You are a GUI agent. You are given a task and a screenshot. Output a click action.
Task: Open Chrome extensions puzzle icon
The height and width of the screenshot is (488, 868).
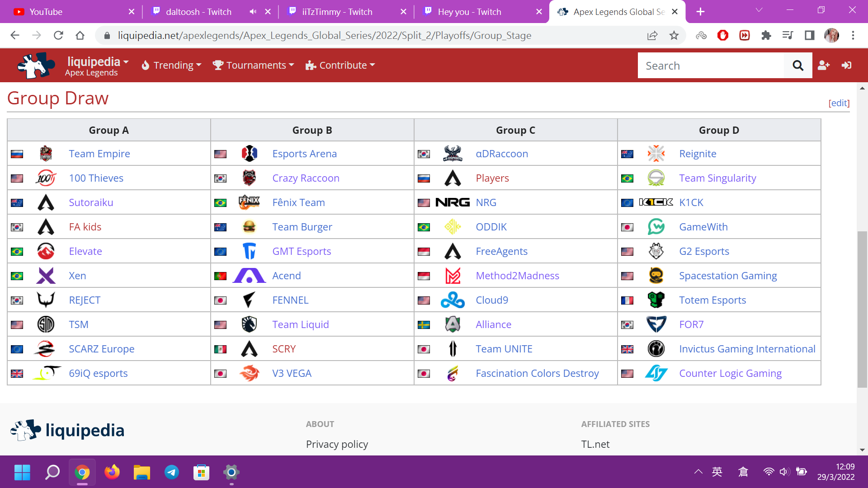(x=766, y=35)
